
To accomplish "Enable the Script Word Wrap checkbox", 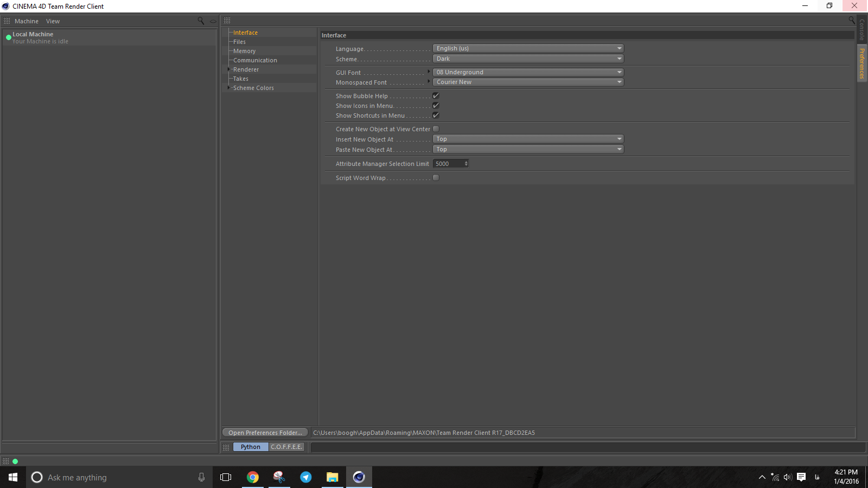I will click(x=436, y=178).
